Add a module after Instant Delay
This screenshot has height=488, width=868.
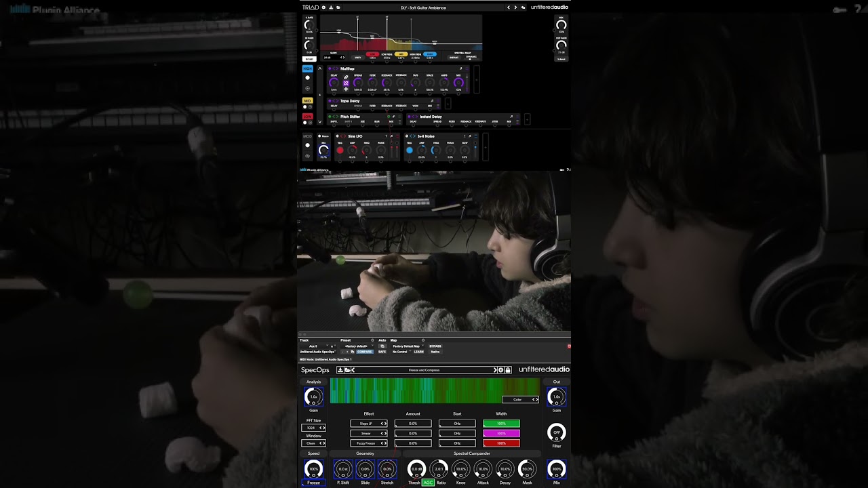click(527, 119)
